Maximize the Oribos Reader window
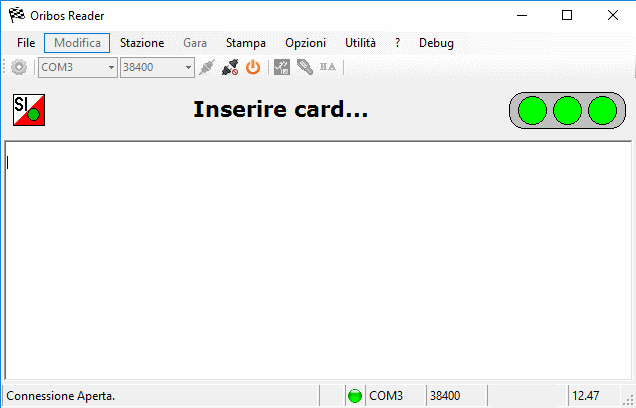Screen dimensions: 636x408 pos(567,15)
